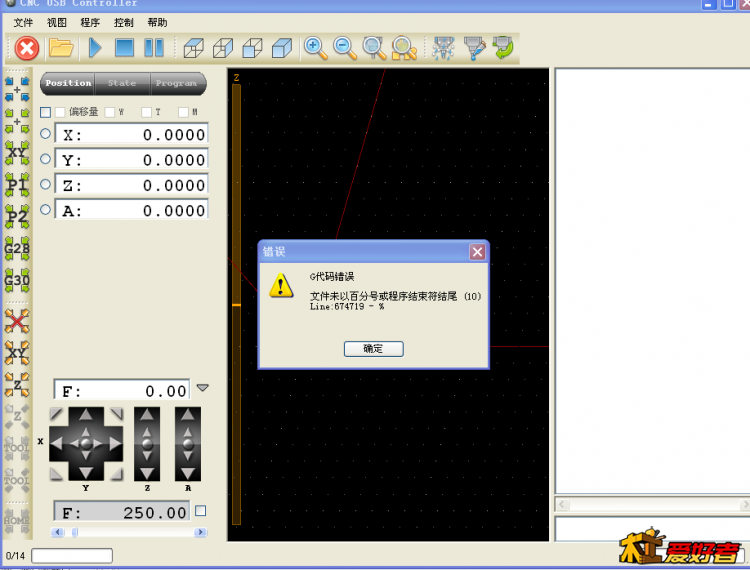750x570 pixels.
Task: Click the blue arrows offset icon in sidebar
Action: [x=17, y=89]
